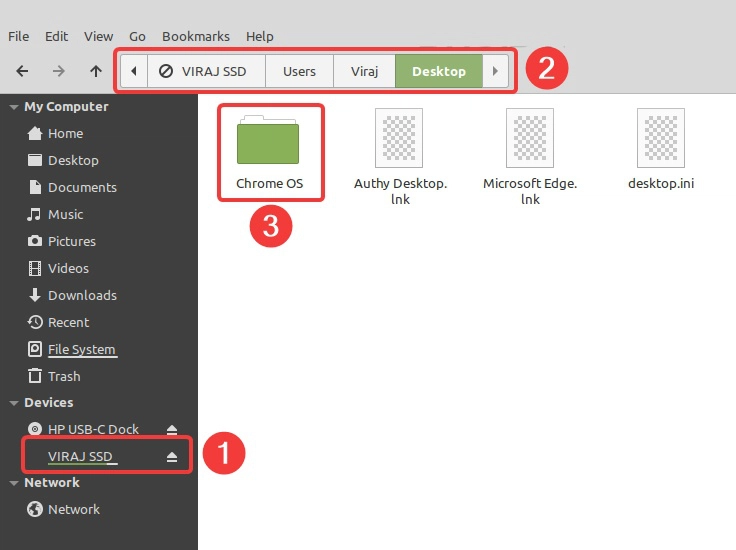
Task: Go to Downloads in the sidebar
Action: (x=82, y=295)
